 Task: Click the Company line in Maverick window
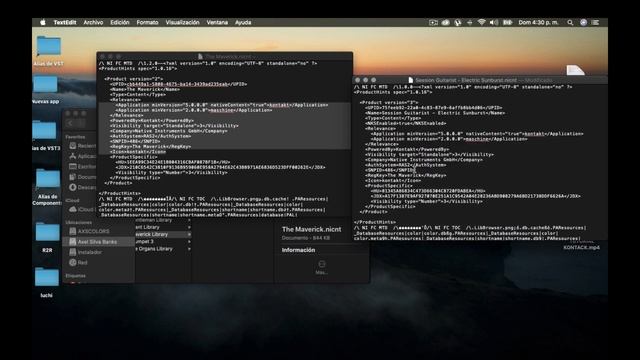169,131
